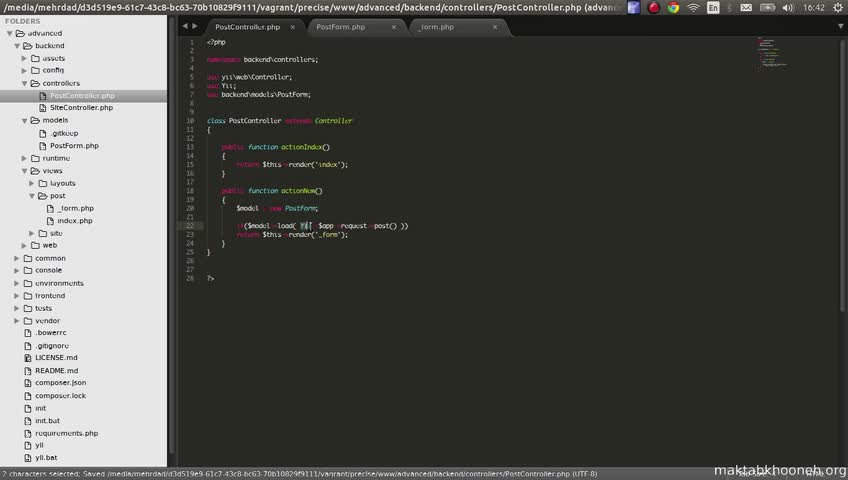The width and height of the screenshot is (848, 480).
Task: Open SiteController.php in the sidebar
Action: coord(82,108)
